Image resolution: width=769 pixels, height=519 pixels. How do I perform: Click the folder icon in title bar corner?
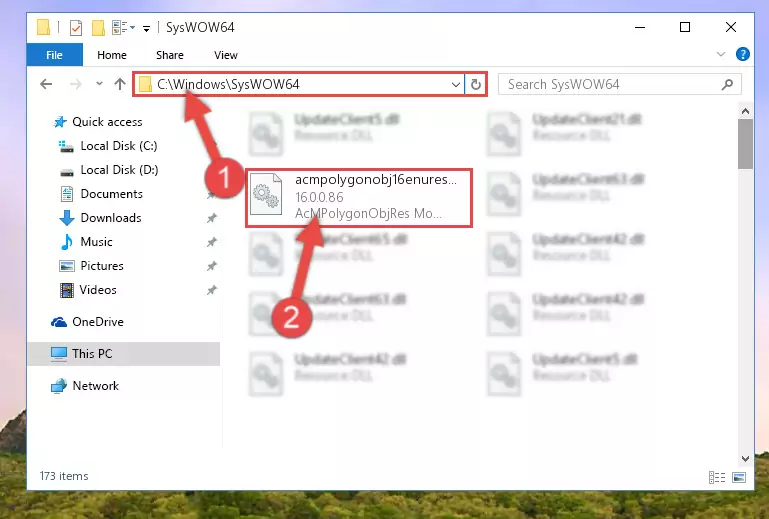43,27
